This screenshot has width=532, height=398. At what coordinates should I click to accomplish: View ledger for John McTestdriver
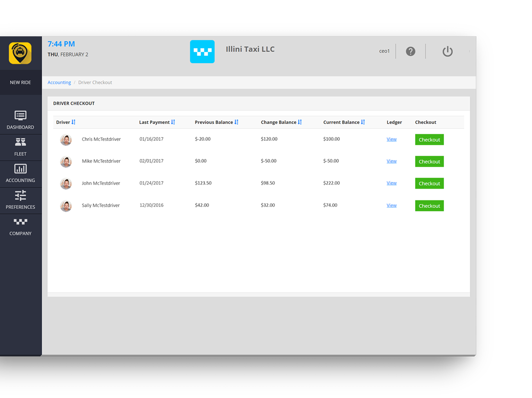[391, 183]
